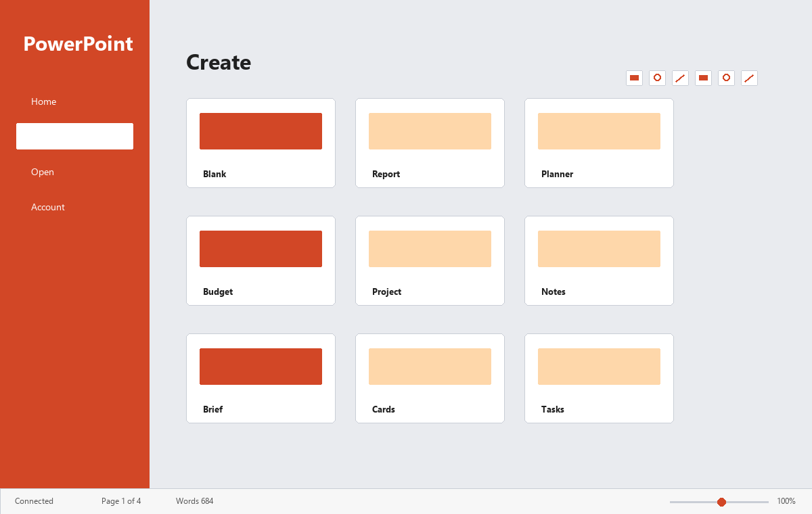Viewport: 812px width, 514px height.
Task: Click the rightmost line shape icon
Action: click(749, 78)
